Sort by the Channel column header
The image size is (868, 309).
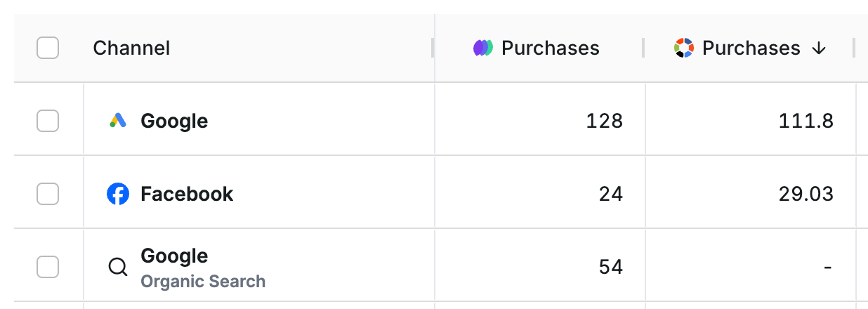131,48
